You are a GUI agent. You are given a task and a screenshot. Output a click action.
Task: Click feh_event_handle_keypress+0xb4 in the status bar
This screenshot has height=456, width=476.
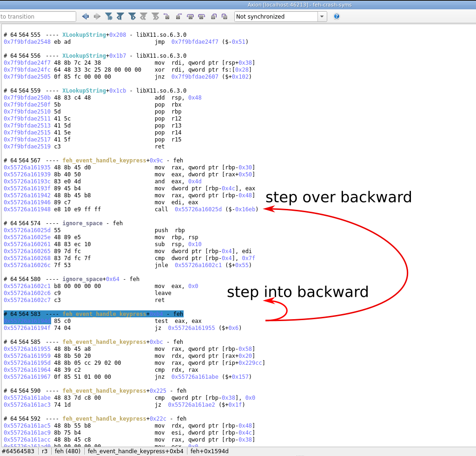(135, 451)
